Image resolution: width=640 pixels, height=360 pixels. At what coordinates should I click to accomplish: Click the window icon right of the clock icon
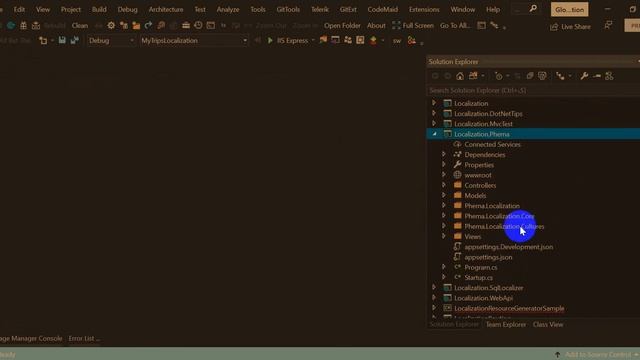pyautogui.click(x=211, y=25)
